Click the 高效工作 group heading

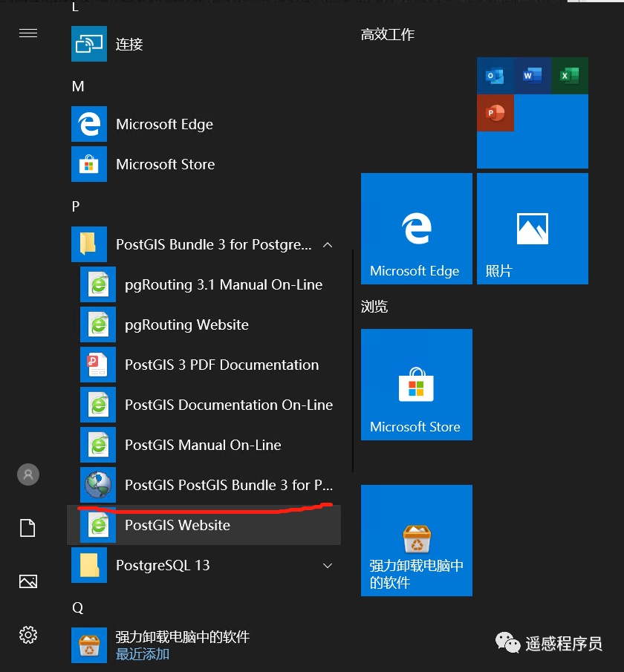[x=388, y=34]
